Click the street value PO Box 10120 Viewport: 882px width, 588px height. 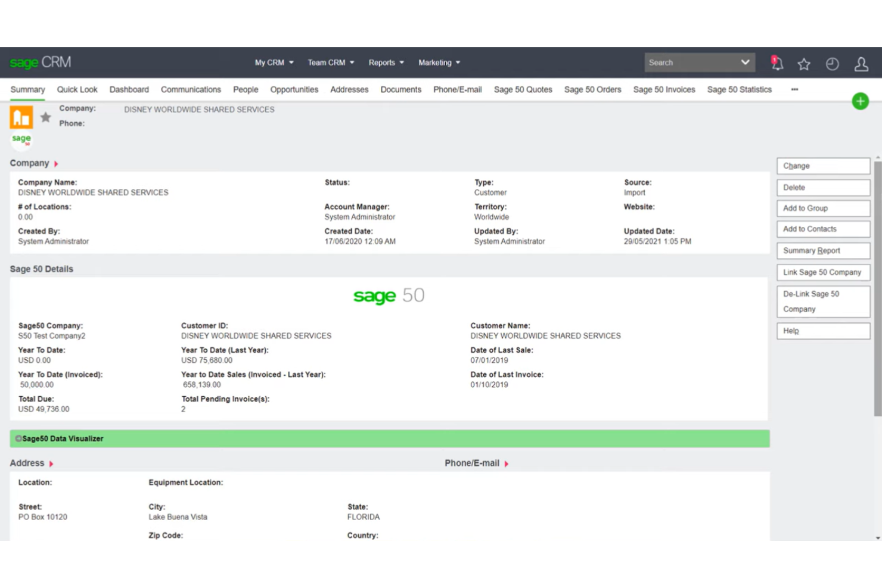[x=43, y=517]
